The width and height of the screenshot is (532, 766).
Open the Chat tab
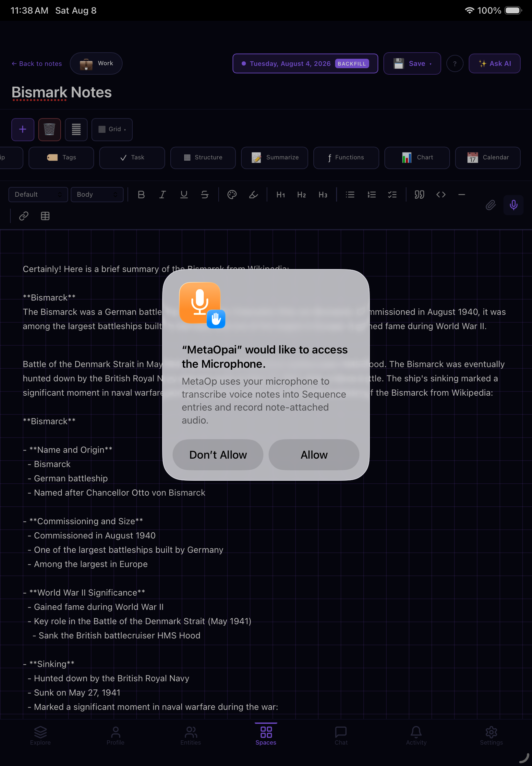[341, 735]
